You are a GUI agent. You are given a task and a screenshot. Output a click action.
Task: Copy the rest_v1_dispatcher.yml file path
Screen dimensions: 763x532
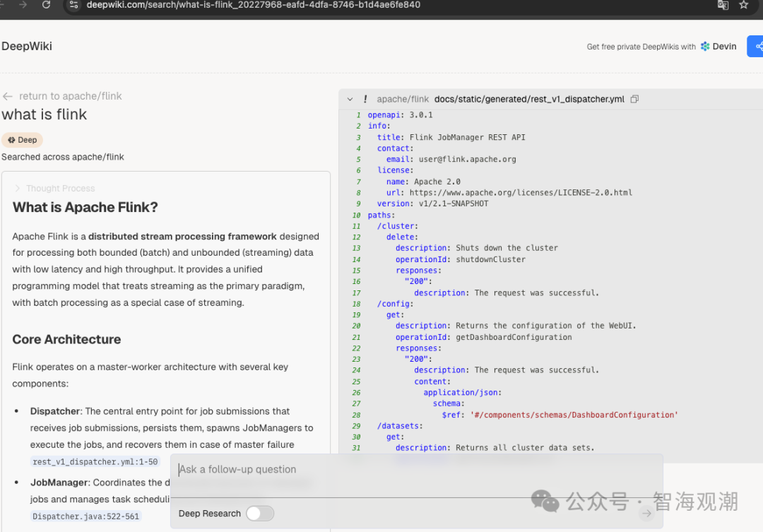pyautogui.click(x=634, y=99)
